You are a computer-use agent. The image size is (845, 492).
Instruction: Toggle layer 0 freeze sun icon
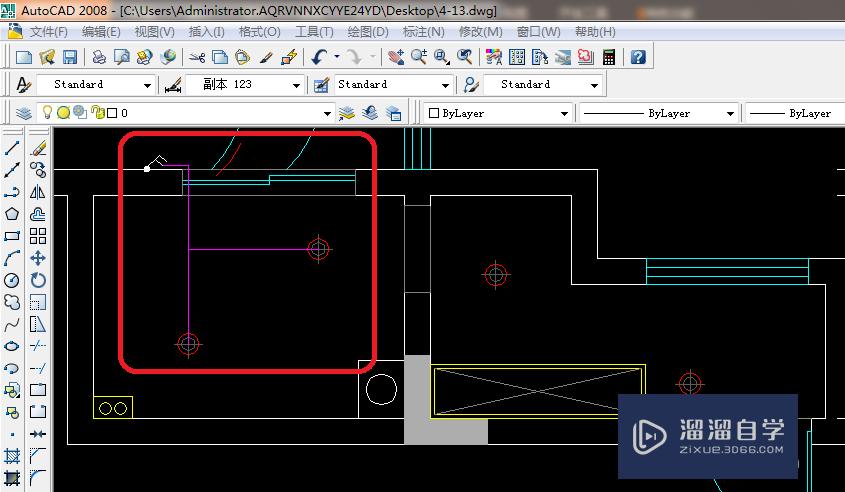click(62, 113)
